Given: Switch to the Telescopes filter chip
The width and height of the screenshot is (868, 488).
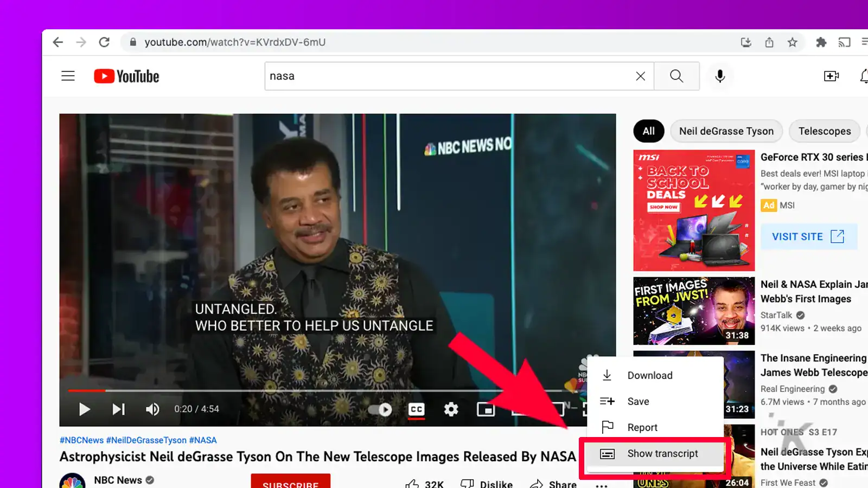Looking at the screenshot, I should (x=825, y=131).
